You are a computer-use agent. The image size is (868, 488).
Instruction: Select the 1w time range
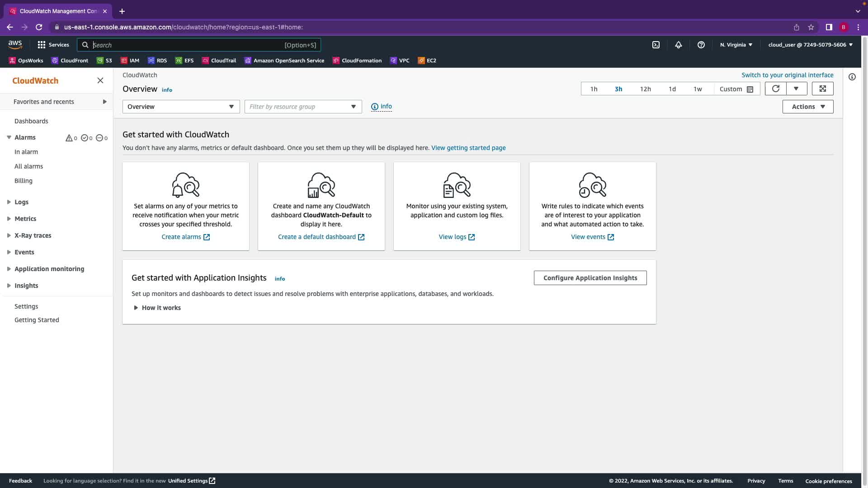[698, 89]
